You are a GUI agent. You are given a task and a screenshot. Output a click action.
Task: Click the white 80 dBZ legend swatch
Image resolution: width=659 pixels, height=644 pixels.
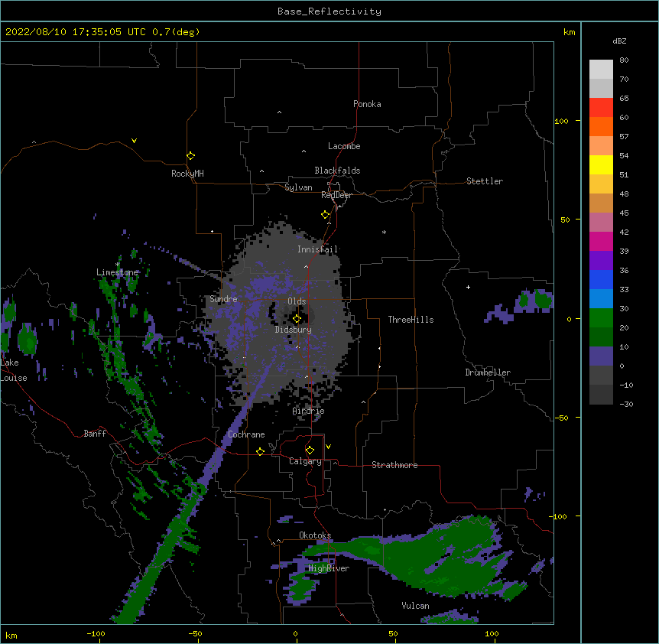(601, 69)
